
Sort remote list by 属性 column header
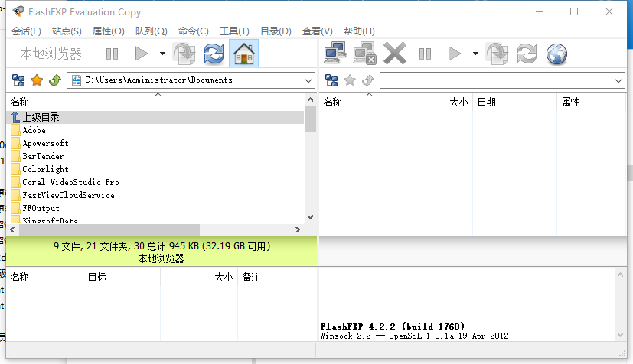pos(592,102)
